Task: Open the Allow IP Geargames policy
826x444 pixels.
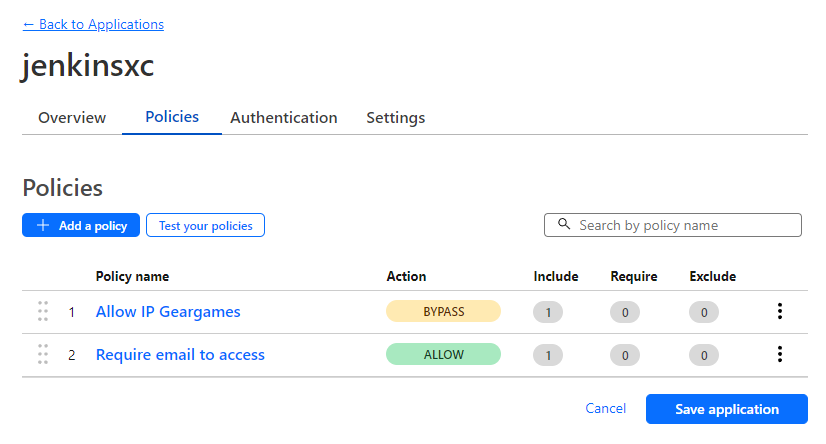Action: (168, 312)
